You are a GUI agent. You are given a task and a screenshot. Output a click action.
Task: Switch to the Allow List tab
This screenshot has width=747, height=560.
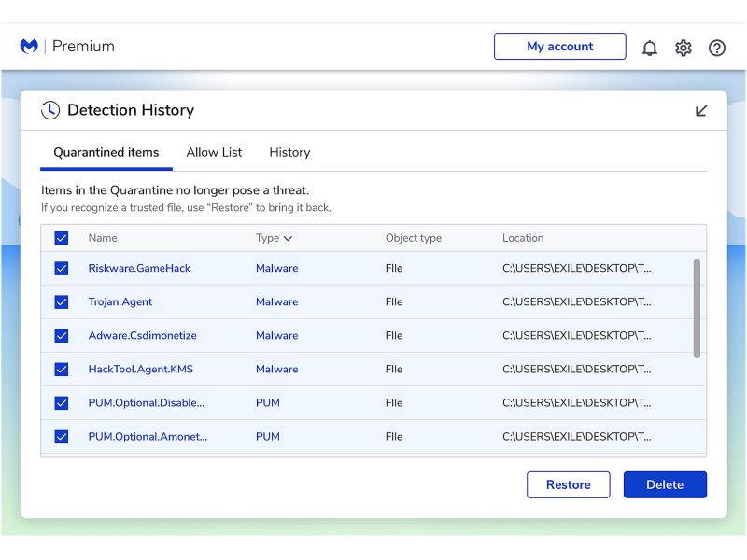214,152
